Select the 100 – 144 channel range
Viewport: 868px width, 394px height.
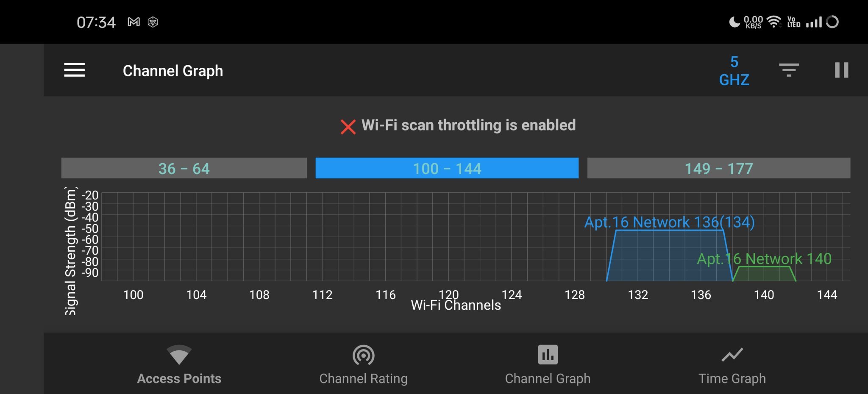coord(447,168)
